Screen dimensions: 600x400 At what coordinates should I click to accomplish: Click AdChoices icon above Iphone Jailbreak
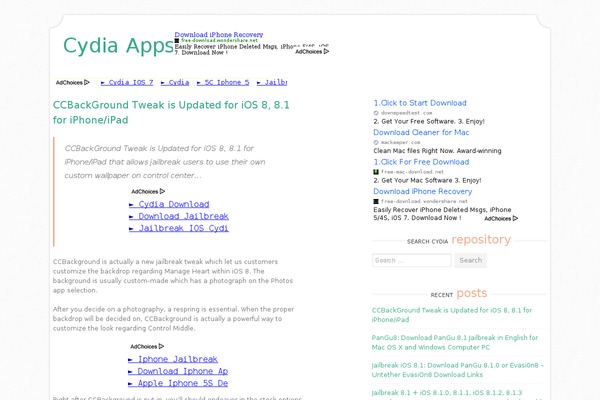pos(161,346)
